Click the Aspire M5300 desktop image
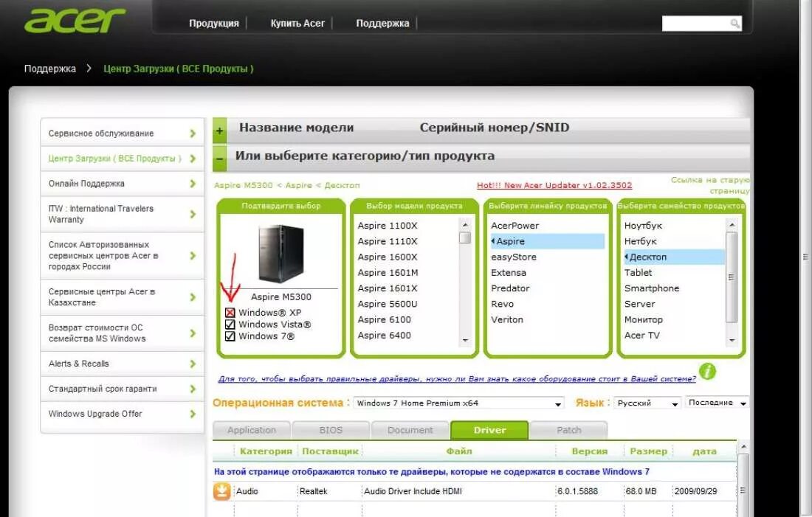This screenshot has height=517, width=812. pos(281,254)
